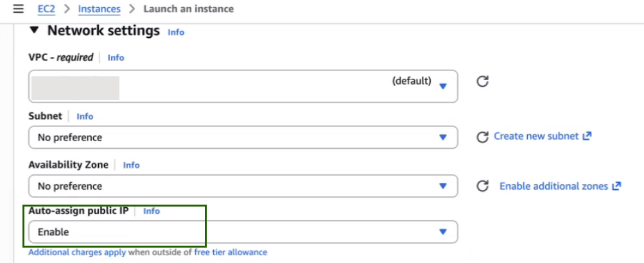Open Additional charges apply link

[77, 252]
